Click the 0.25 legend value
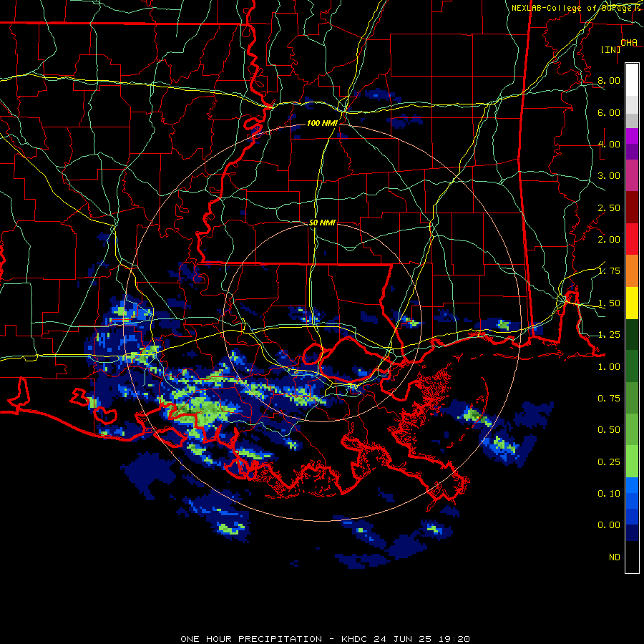Viewport: 644px width, 644px height. point(609,462)
